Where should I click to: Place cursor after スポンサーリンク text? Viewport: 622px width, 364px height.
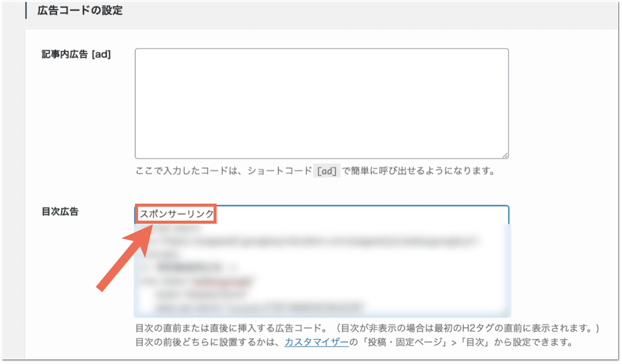coord(215,214)
